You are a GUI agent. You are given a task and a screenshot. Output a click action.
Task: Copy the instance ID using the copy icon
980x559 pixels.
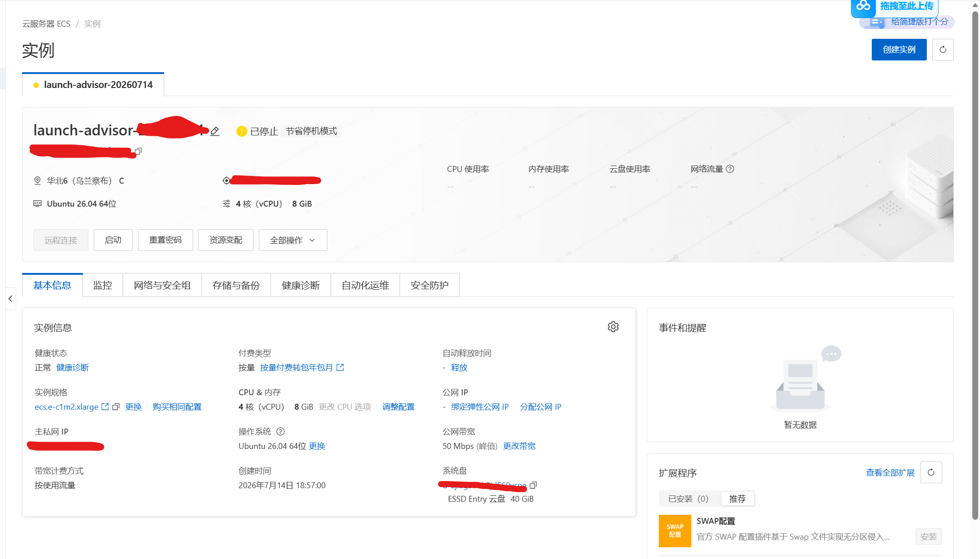click(x=139, y=151)
